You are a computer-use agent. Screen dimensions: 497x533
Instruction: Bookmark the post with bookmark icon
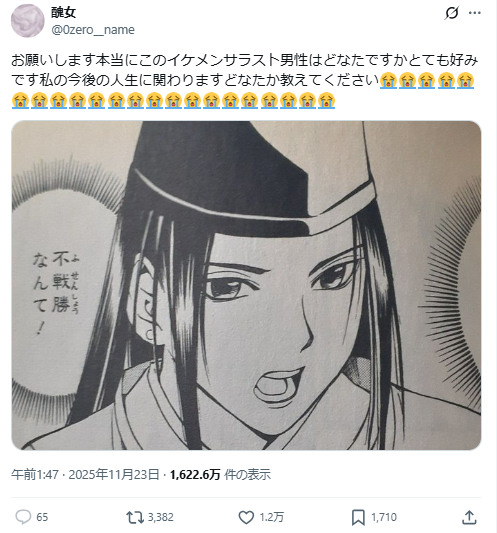358,517
